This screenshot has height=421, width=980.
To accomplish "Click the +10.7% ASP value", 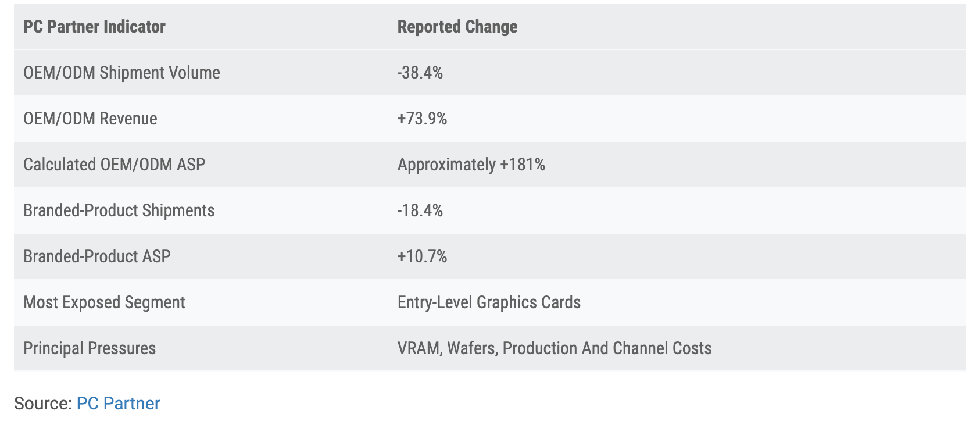I will [x=422, y=256].
